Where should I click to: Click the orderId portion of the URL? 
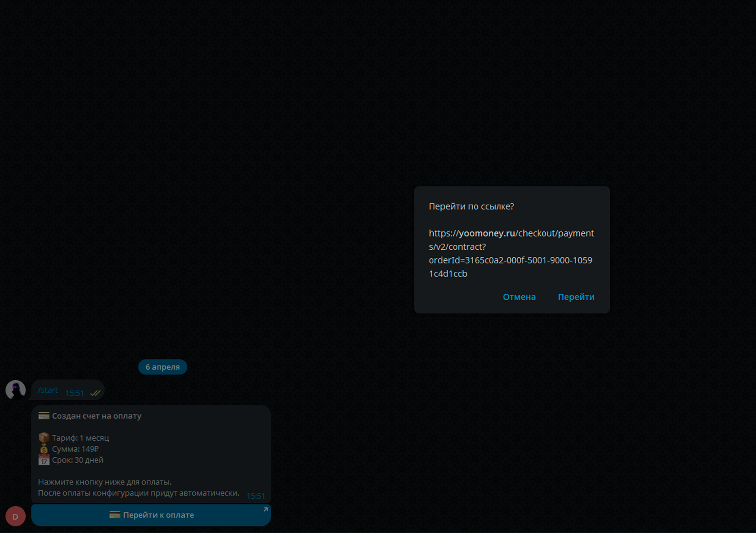[x=510, y=260]
